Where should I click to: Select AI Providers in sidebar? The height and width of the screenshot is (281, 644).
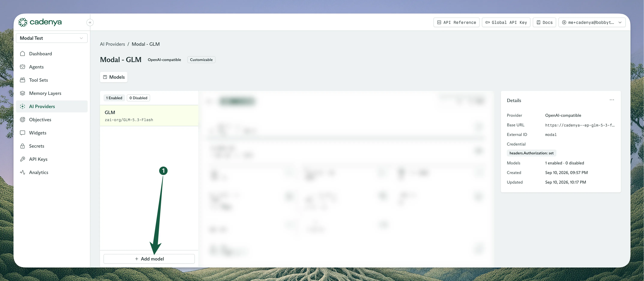(x=52, y=106)
